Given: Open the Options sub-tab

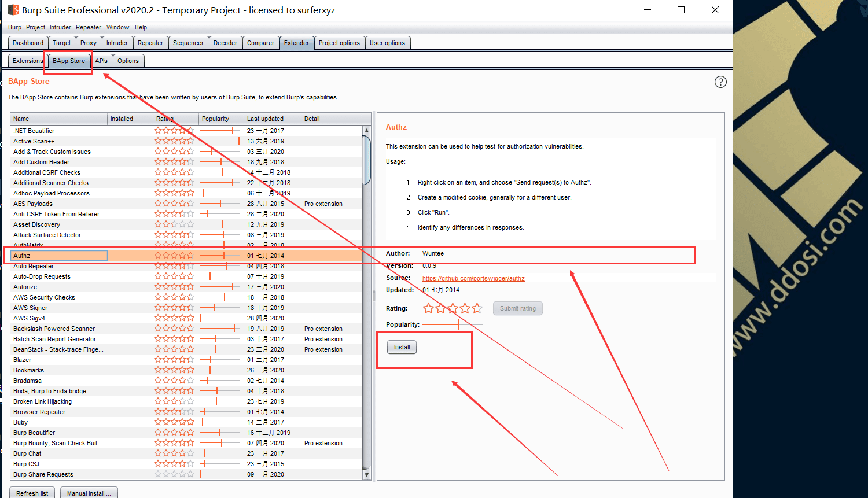Looking at the screenshot, I should (128, 61).
